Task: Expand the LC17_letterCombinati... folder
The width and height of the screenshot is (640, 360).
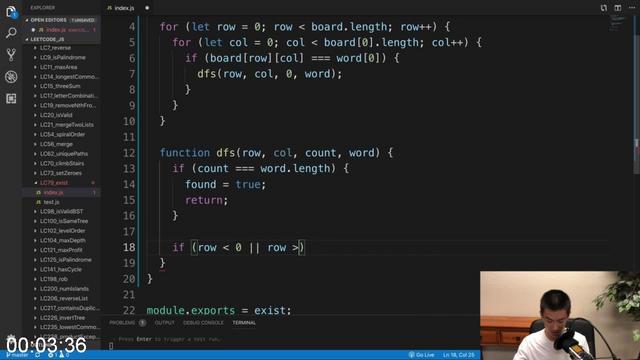Action: [69, 96]
